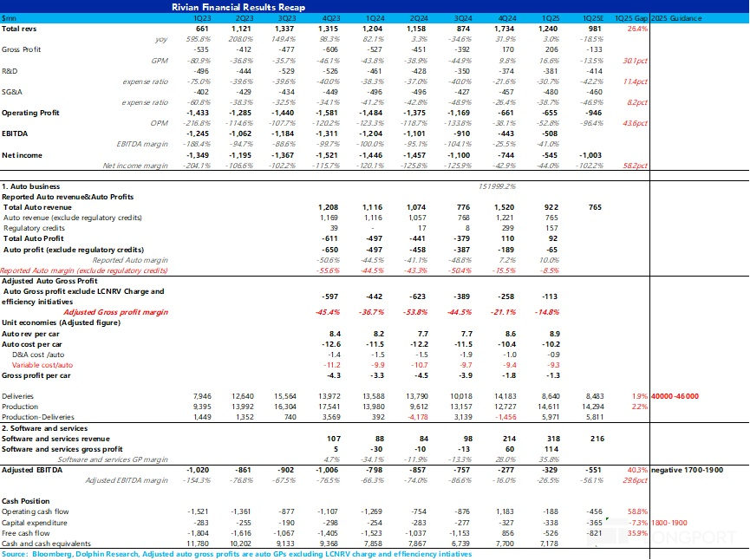This screenshot has height=560, width=750.
Task: Click the 40000-46000 deliveries guidance cell
Action: [x=675, y=396]
